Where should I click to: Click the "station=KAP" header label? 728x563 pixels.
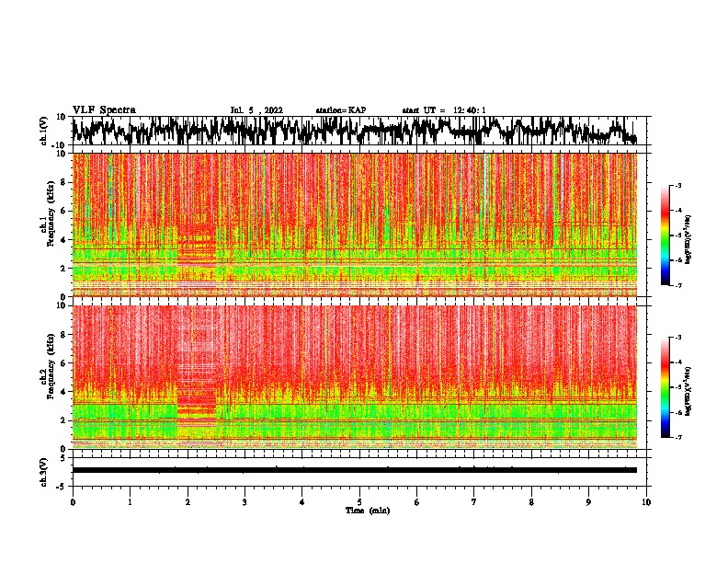[341, 110]
